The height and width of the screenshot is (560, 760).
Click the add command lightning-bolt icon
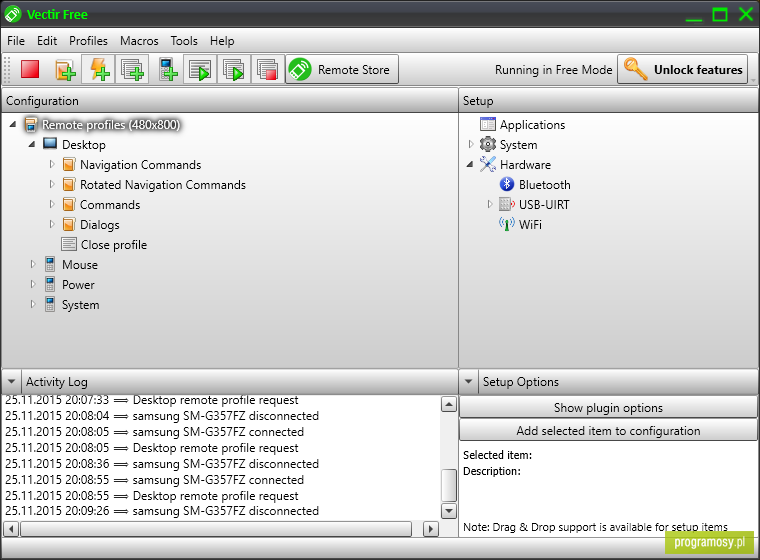(99, 70)
